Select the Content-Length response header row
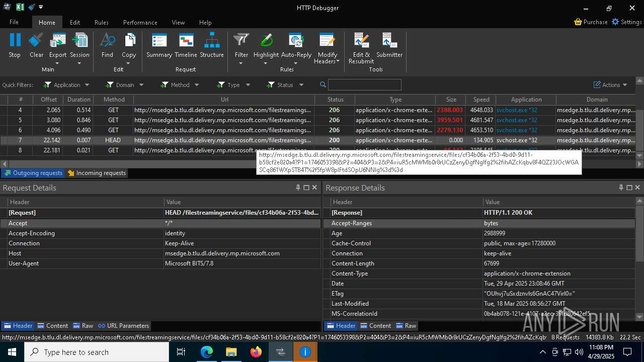The height and width of the screenshot is (362, 644). click(x=479, y=263)
